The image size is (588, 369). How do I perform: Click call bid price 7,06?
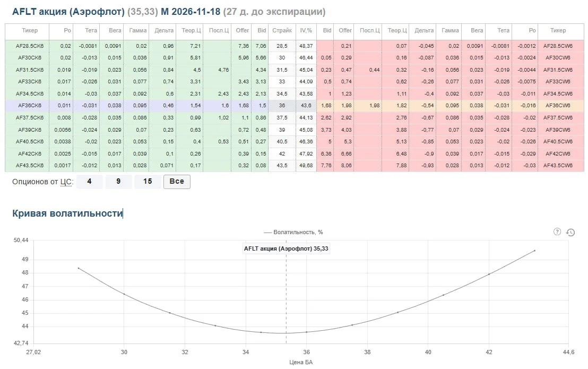click(x=261, y=46)
